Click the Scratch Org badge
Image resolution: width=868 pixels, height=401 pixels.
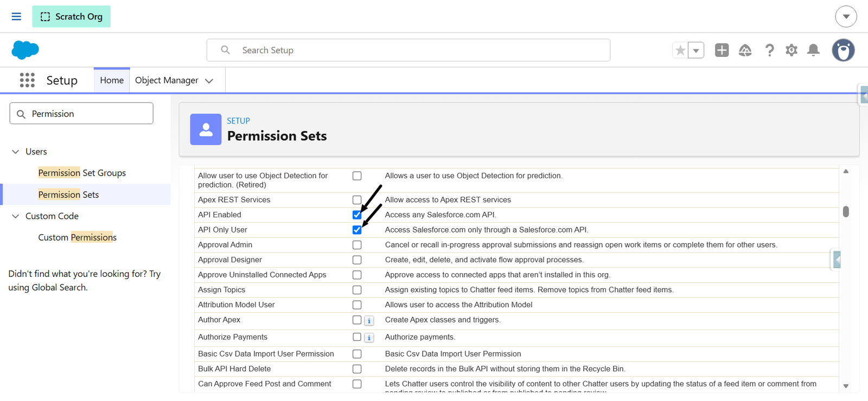71,16
